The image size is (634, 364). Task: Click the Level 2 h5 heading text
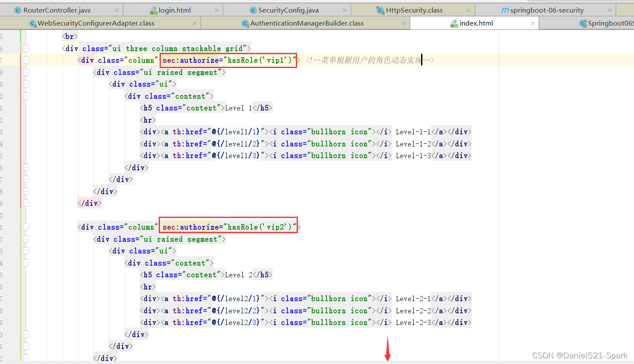(x=239, y=275)
